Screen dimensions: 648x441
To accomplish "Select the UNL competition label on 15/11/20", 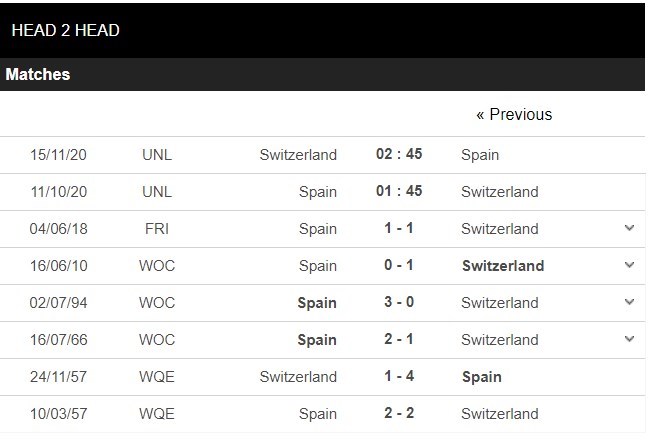I will pos(157,155).
